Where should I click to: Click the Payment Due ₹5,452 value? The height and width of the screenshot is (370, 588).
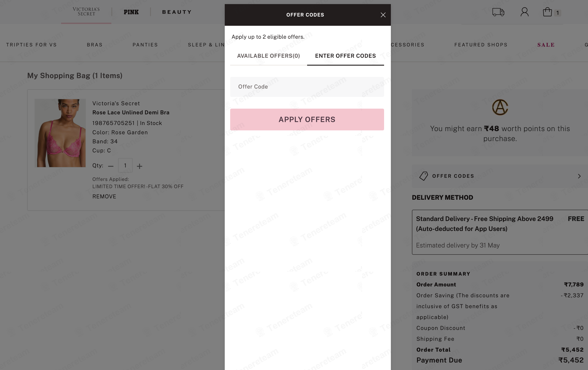[x=571, y=360]
